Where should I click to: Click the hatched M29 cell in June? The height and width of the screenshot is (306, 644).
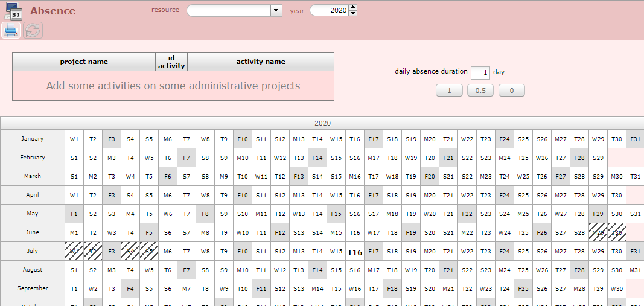(x=598, y=232)
